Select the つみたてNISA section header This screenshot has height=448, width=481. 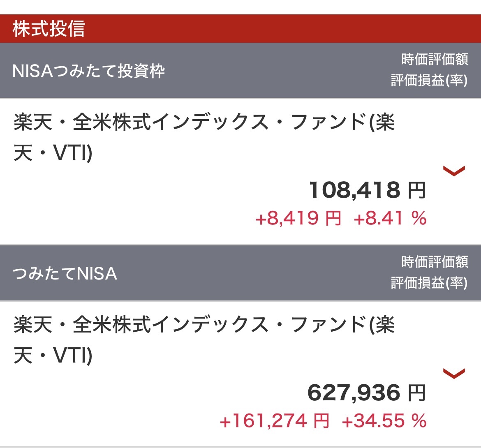coord(65,273)
